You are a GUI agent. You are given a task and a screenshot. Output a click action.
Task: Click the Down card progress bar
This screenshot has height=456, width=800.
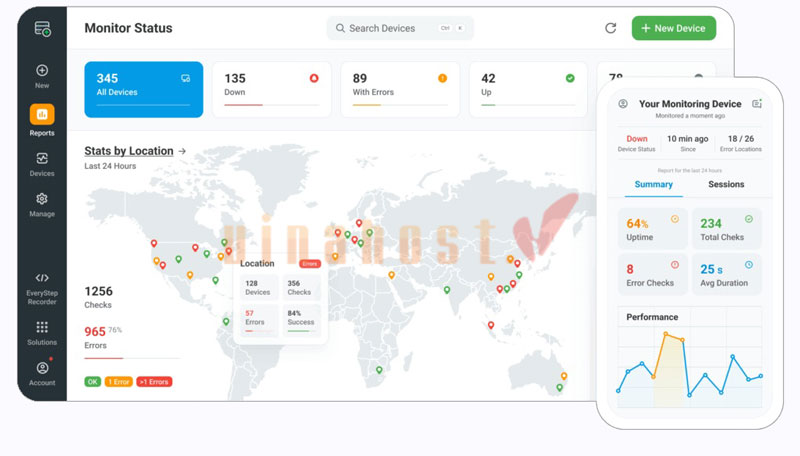[x=271, y=105]
